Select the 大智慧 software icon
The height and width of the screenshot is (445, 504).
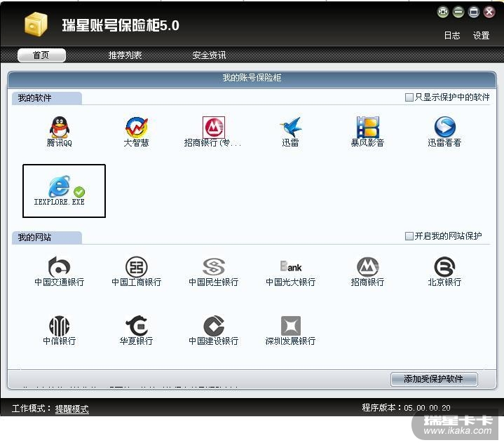tap(136, 128)
